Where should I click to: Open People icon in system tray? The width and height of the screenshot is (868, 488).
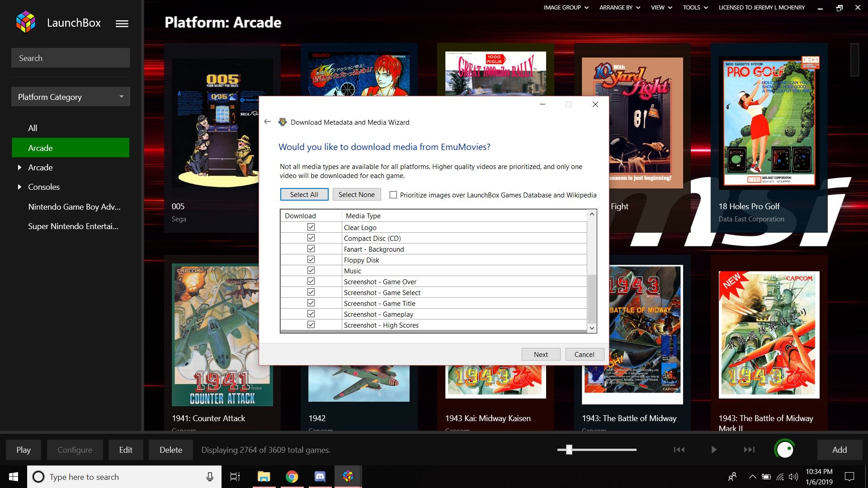coord(732,477)
